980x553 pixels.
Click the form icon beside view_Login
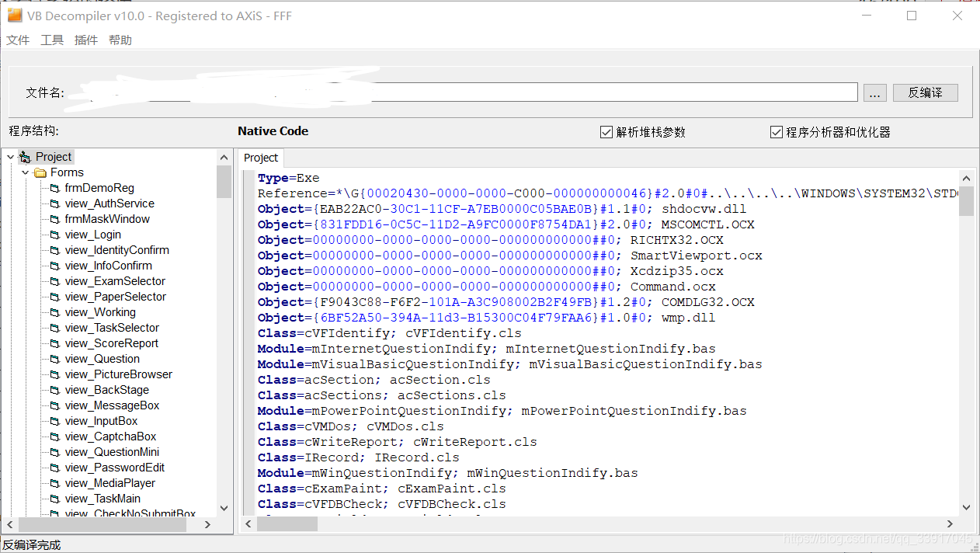[55, 235]
